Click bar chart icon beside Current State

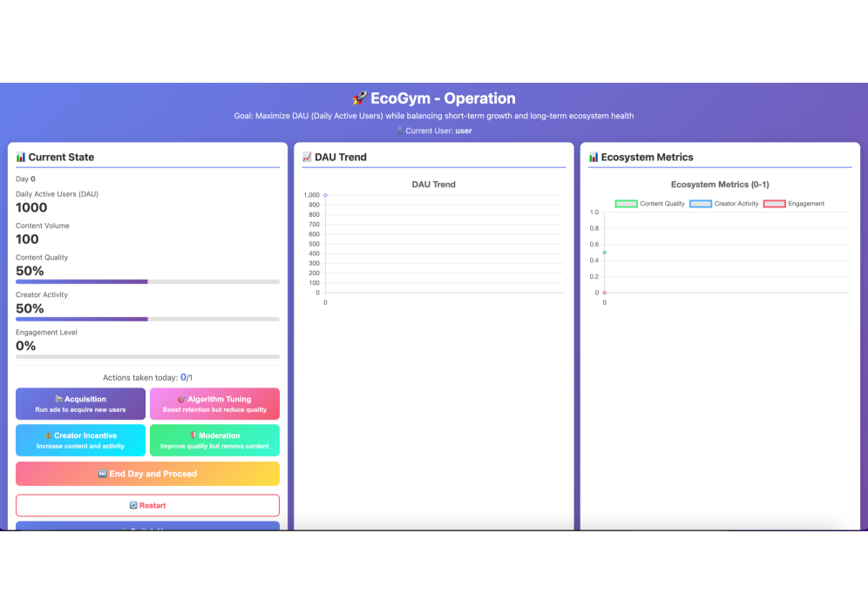click(21, 157)
